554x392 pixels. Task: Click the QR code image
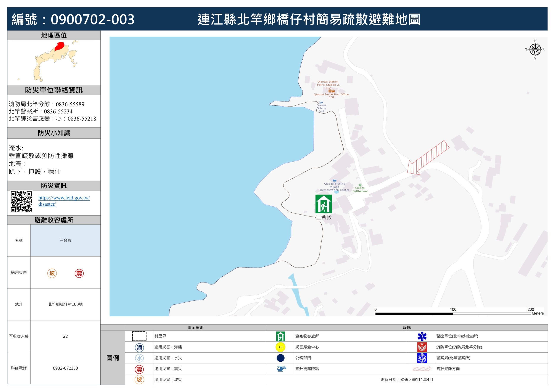[x=21, y=202]
